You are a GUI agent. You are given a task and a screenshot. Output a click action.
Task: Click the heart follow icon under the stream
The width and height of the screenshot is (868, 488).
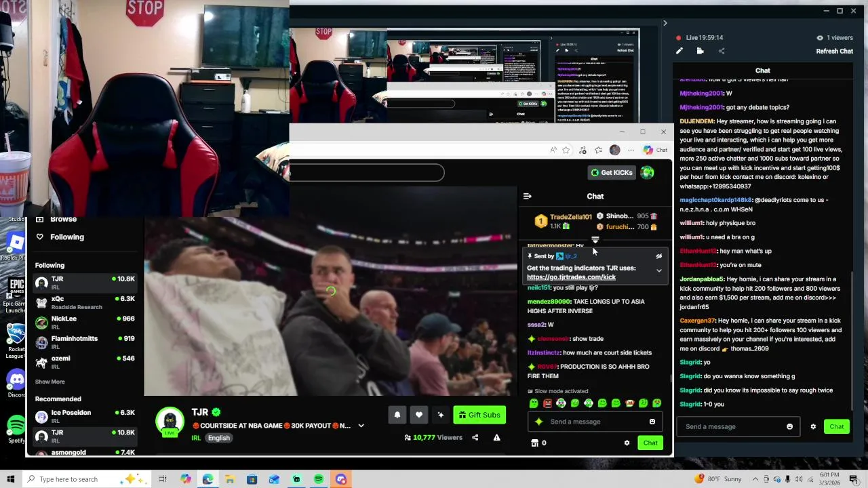pyautogui.click(x=419, y=415)
